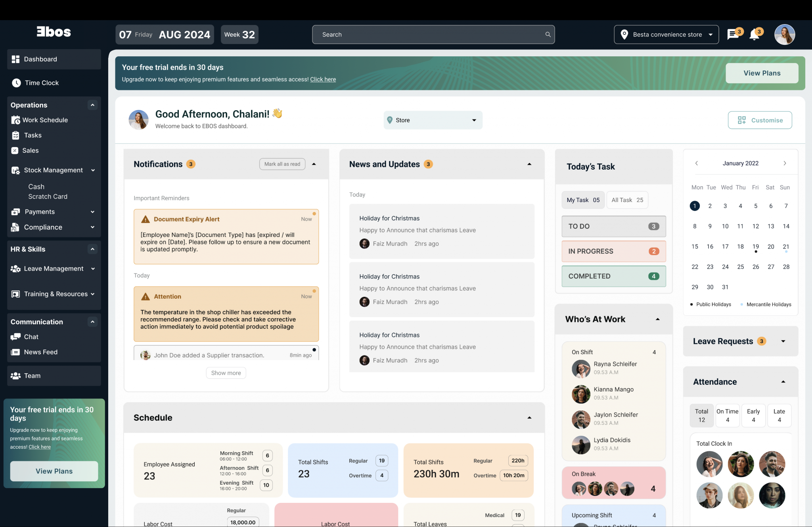
Task: Open the Store location dropdown
Action: (x=432, y=120)
